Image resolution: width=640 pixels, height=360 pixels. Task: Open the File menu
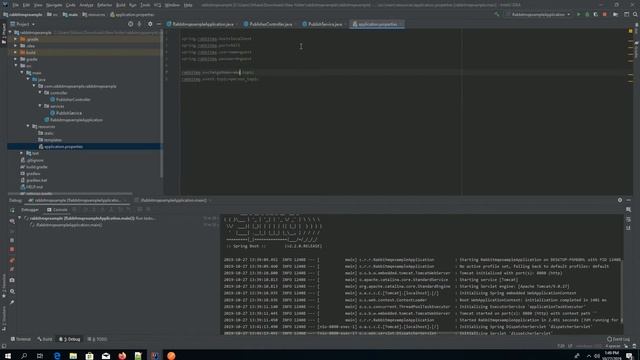coord(16,5)
